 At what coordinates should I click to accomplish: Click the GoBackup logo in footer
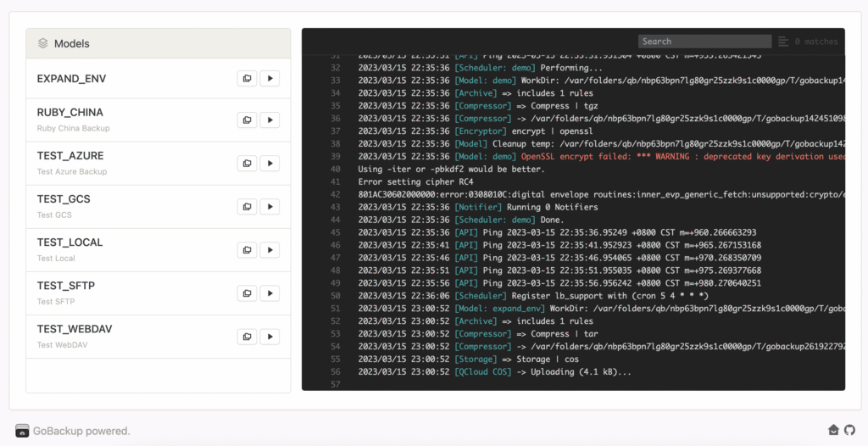[22, 431]
